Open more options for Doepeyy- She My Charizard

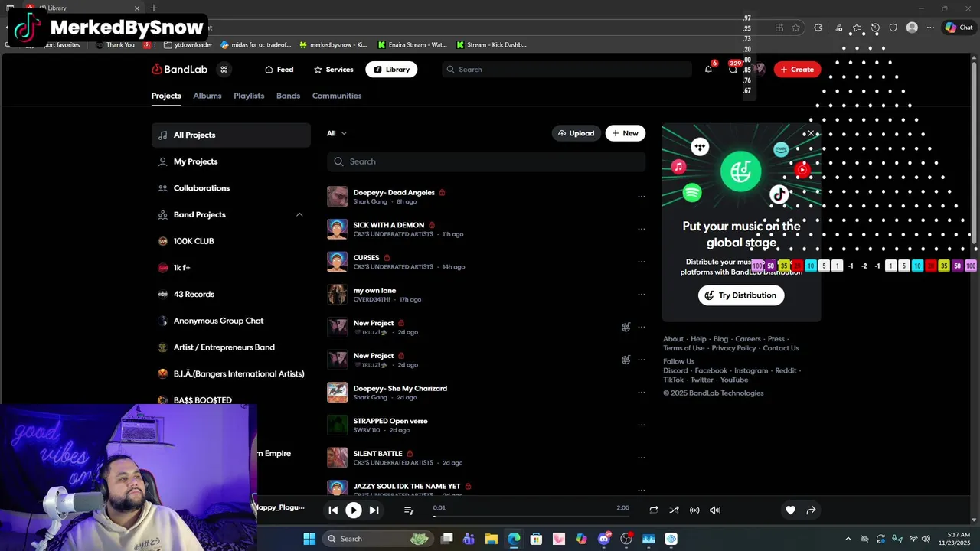tap(642, 393)
